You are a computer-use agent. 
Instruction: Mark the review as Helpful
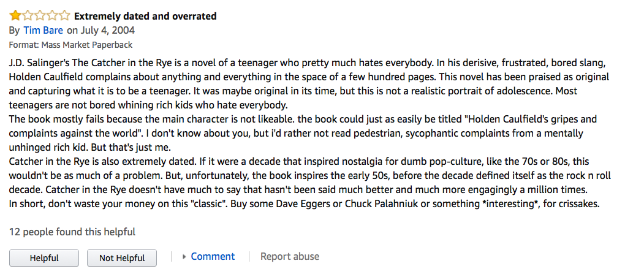pyautogui.click(x=44, y=258)
